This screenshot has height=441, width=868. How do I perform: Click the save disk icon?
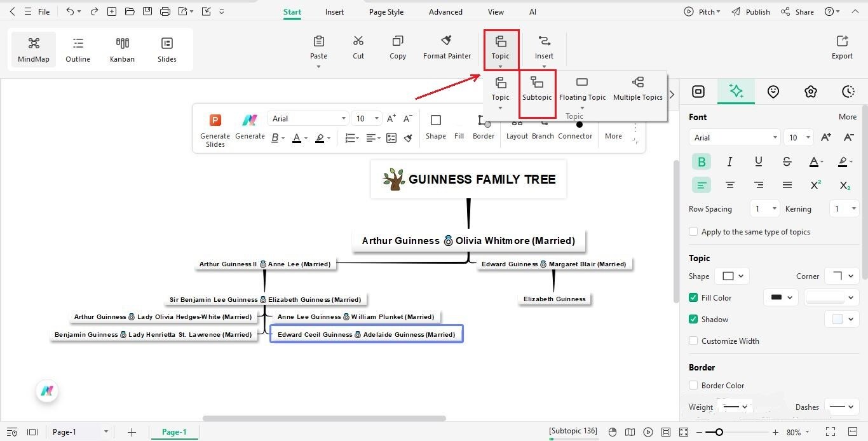click(147, 11)
